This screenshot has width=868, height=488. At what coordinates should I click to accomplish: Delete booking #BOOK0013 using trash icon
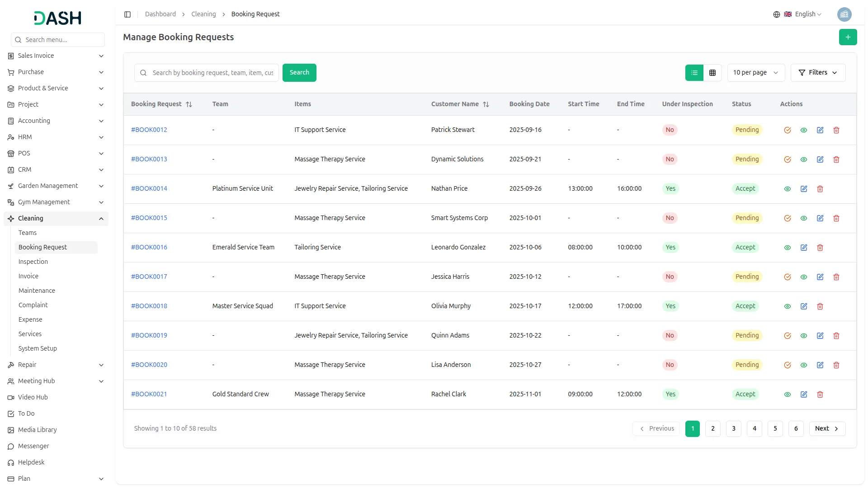(x=836, y=160)
